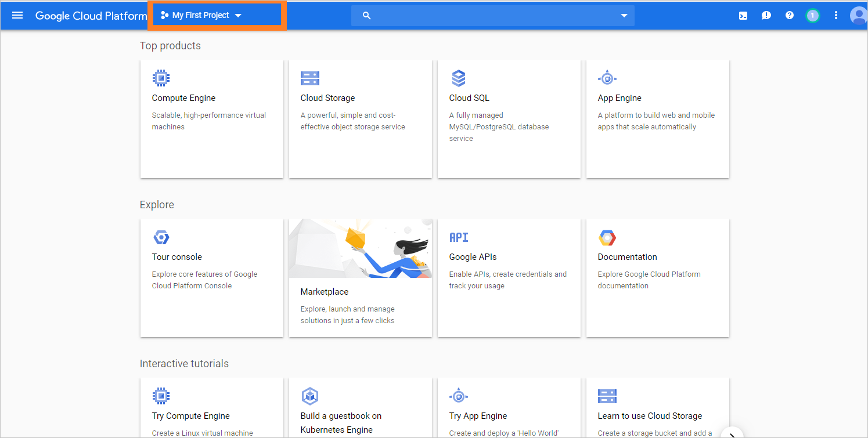Open the user account avatar
The image size is (868, 438).
pyautogui.click(x=859, y=16)
